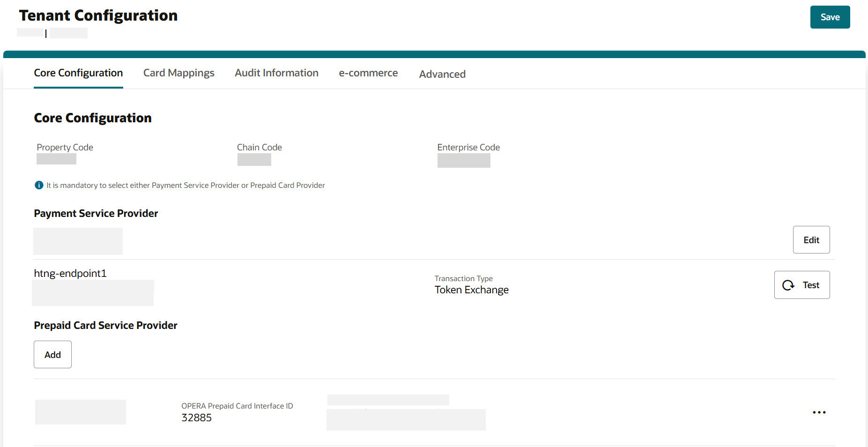The height and width of the screenshot is (447, 868).
Task: Click the mandatory provider selection notice text
Action: tap(185, 185)
